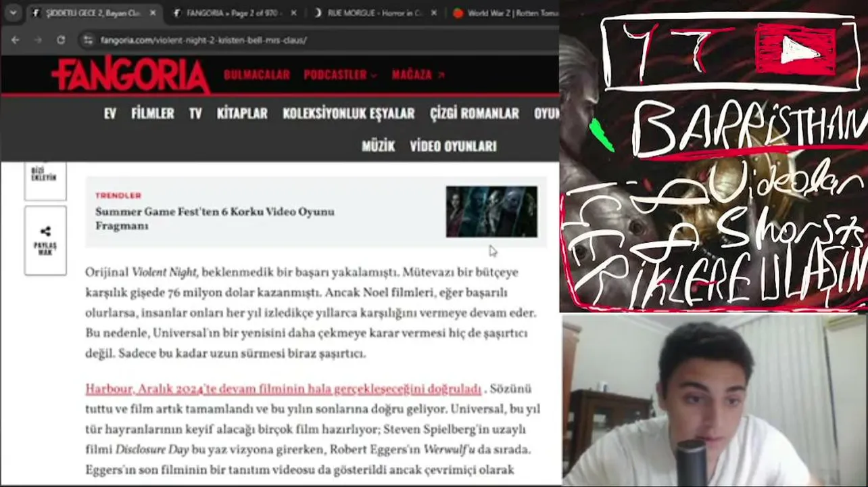Open the TRENDLER label link
This screenshot has height=487, width=868.
point(118,195)
